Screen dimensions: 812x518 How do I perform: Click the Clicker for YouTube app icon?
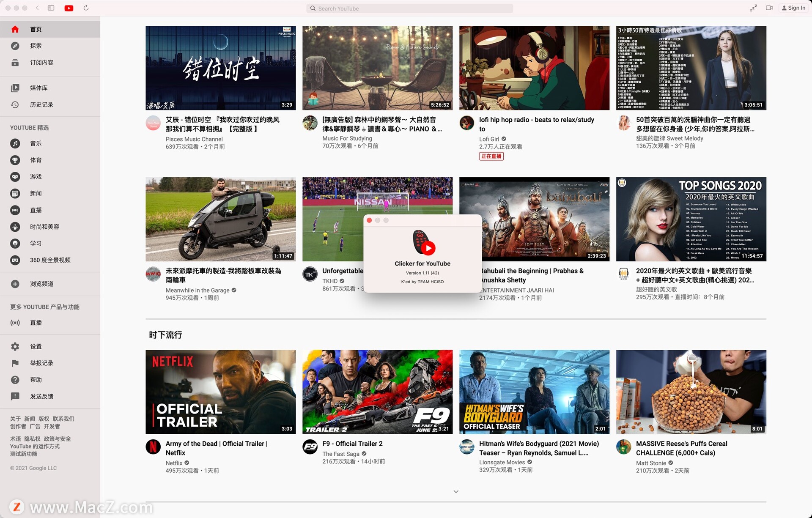click(423, 242)
